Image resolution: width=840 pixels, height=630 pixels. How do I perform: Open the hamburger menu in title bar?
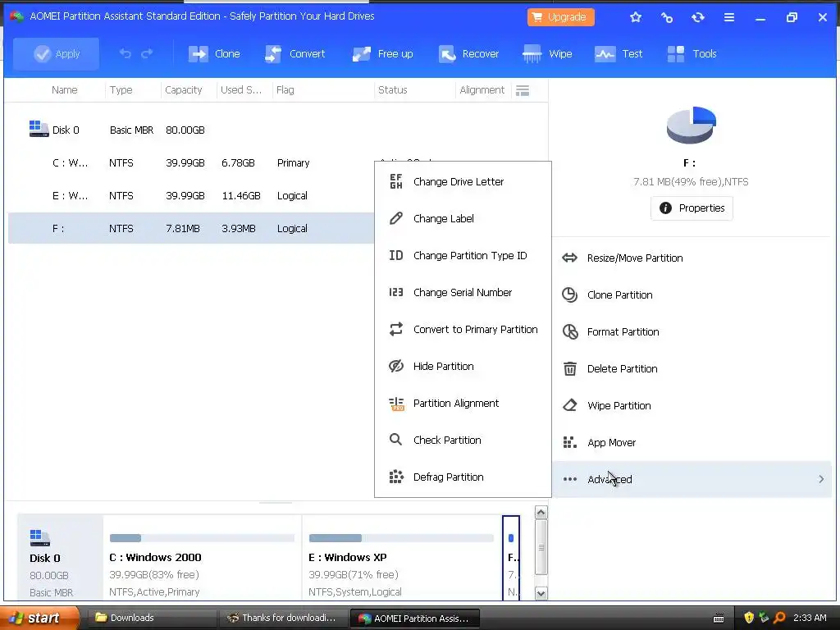(729, 17)
